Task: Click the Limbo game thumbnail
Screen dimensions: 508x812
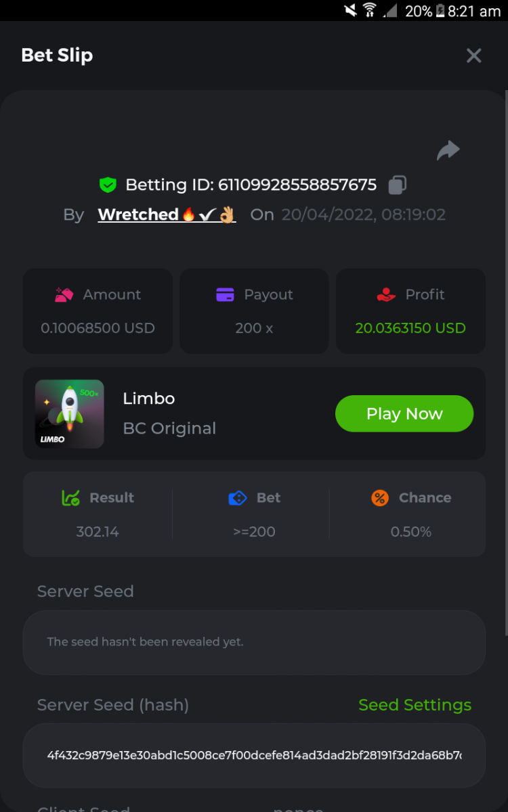Action: 70,414
